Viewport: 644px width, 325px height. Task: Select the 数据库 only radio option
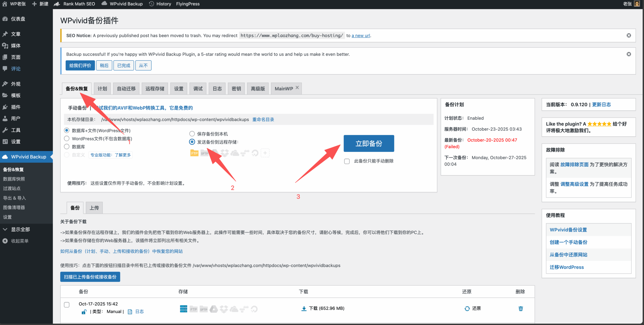click(67, 146)
